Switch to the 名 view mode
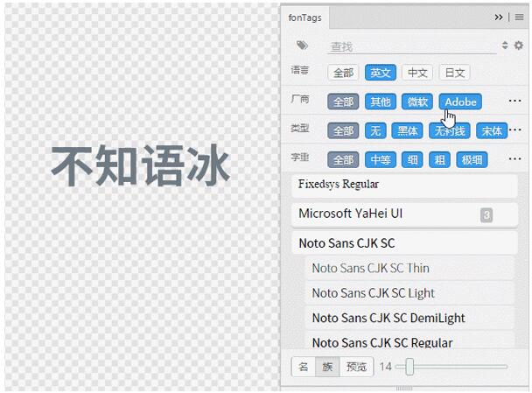 pos(304,367)
